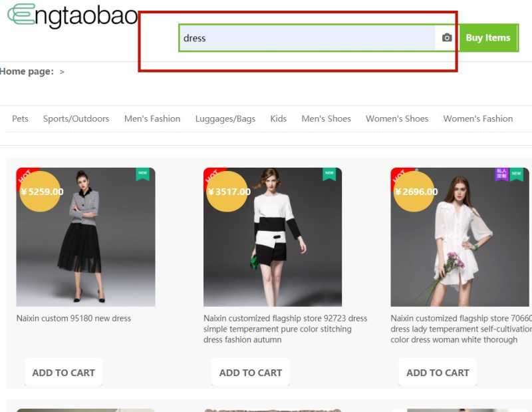Open the Pets category
This screenshot has height=412, width=532.
click(20, 118)
